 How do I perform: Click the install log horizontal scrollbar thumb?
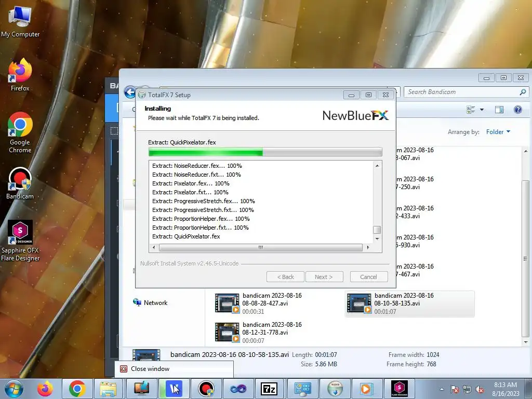coord(261,247)
